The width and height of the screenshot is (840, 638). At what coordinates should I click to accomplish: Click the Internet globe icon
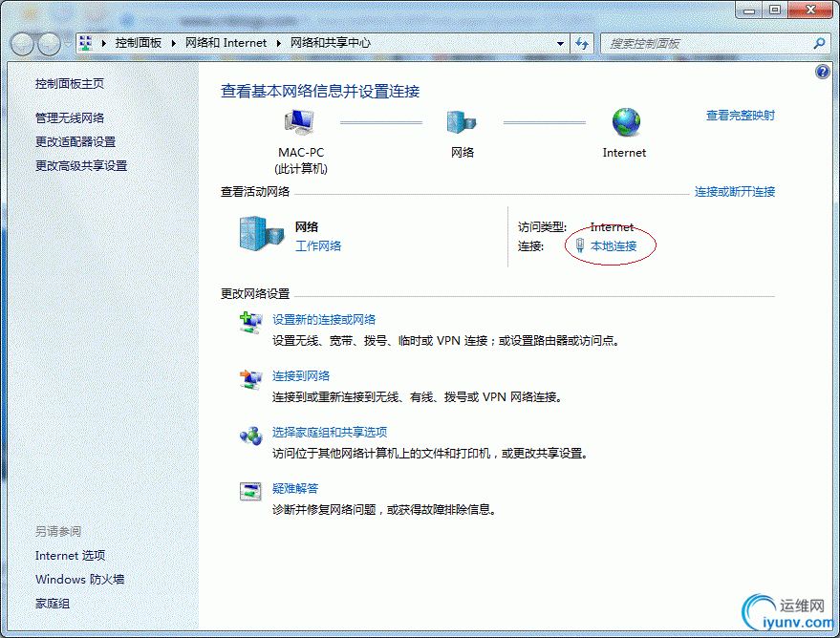[624, 121]
